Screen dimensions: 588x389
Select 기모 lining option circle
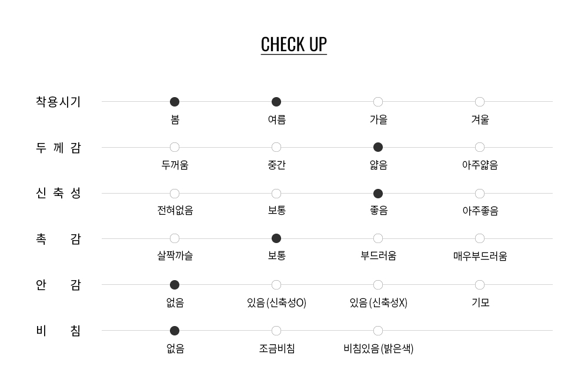point(480,285)
